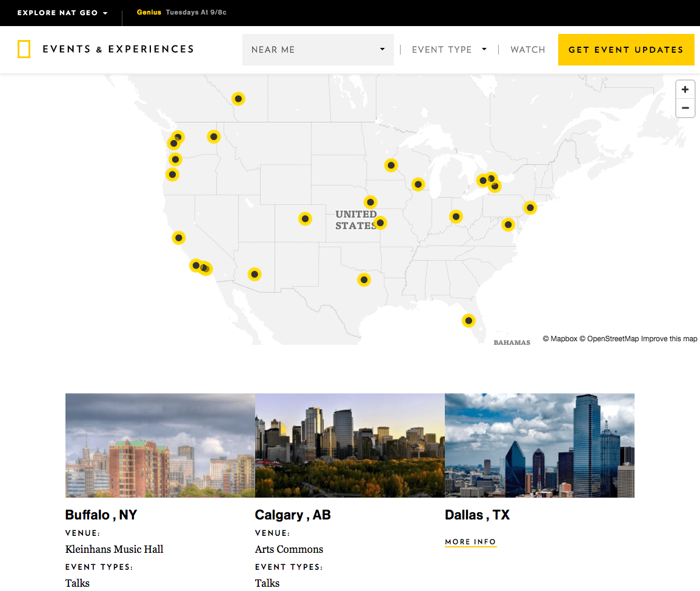The image size is (700, 591).
Task: Select the Colorado map marker
Action: [x=305, y=219]
